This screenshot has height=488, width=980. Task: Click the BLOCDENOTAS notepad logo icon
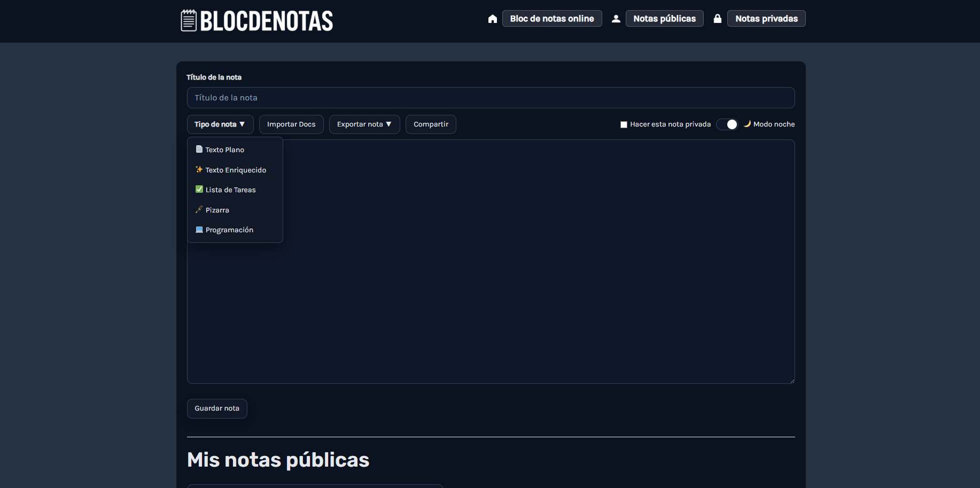coord(189,21)
